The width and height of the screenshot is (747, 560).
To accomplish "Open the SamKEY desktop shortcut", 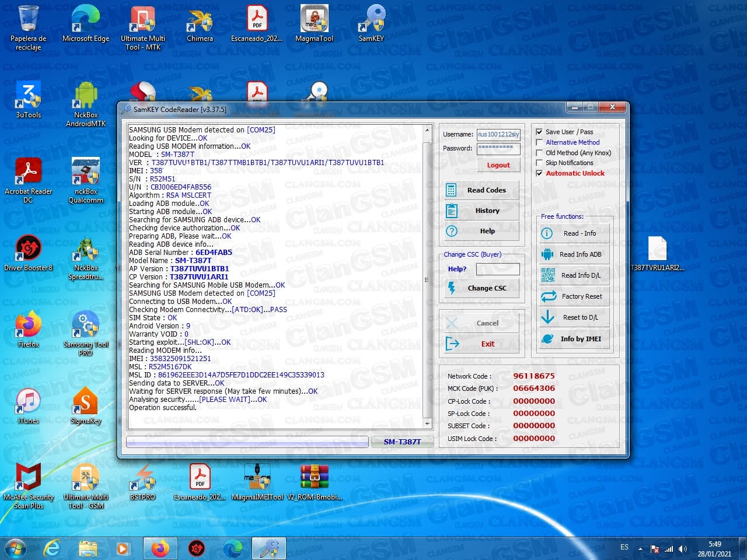I will 371,23.
